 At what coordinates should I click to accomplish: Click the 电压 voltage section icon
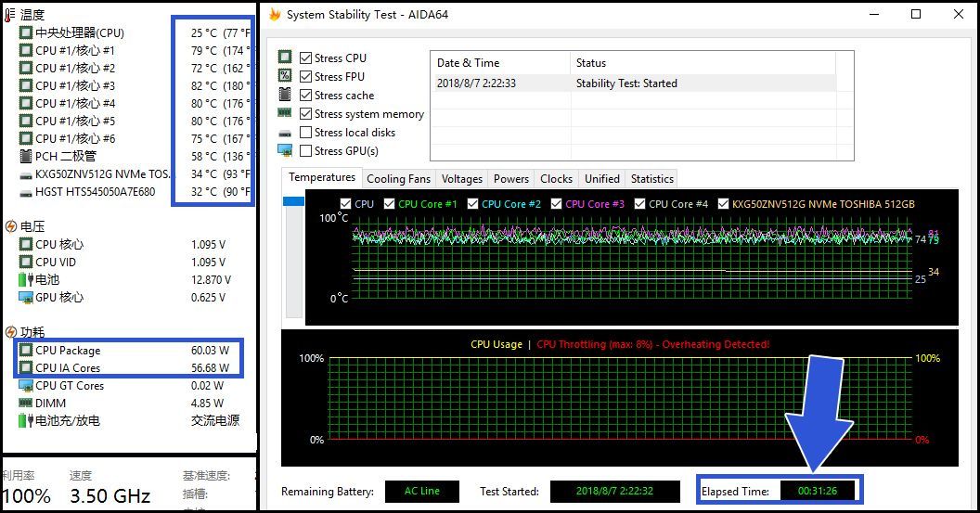pos(10,226)
